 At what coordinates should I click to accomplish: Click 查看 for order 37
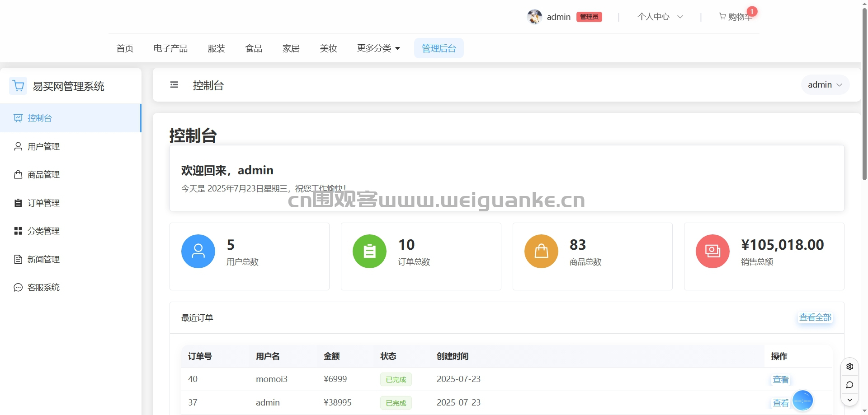pos(781,403)
